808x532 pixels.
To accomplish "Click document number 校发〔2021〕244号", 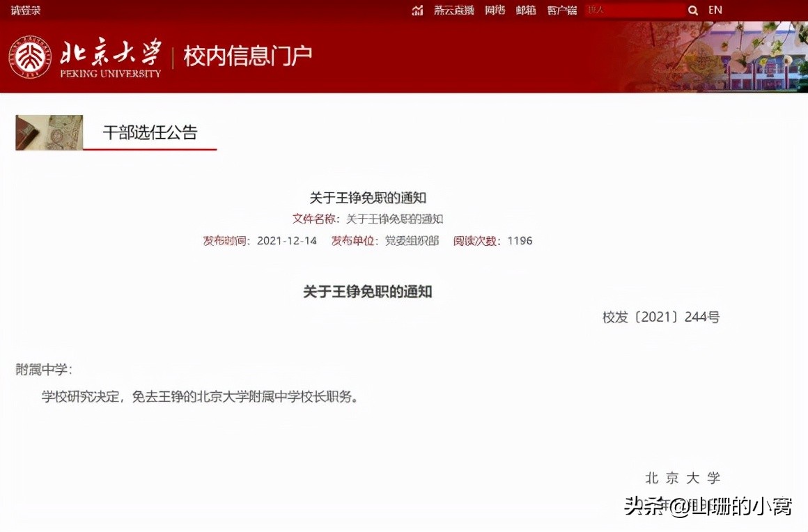I will tap(661, 317).
